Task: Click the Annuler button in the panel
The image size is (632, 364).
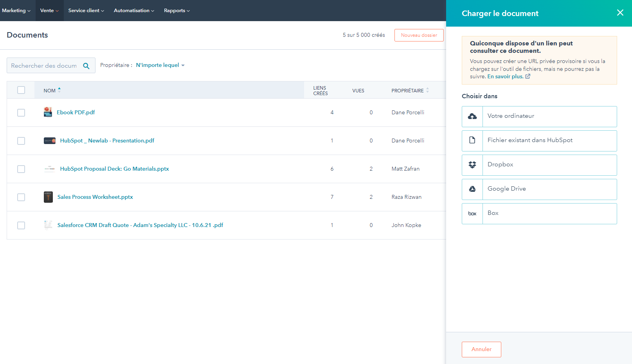Action: click(x=481, y=350)
